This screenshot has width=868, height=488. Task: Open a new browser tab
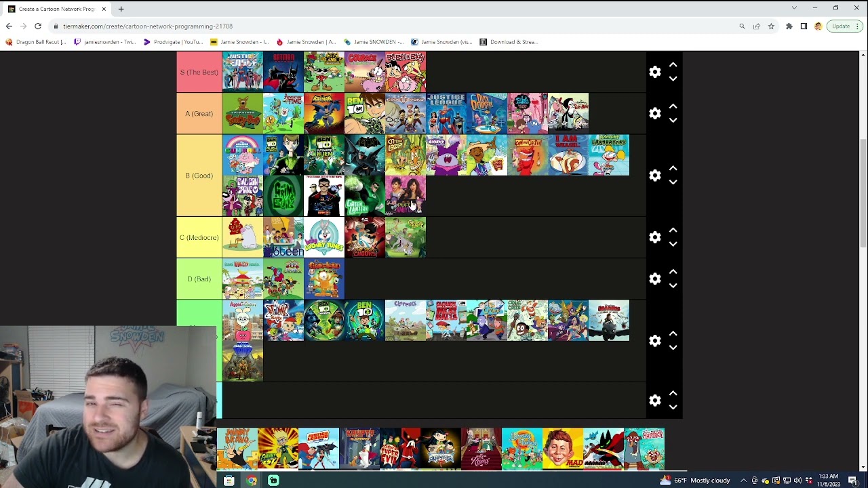[x=121, y=9]
